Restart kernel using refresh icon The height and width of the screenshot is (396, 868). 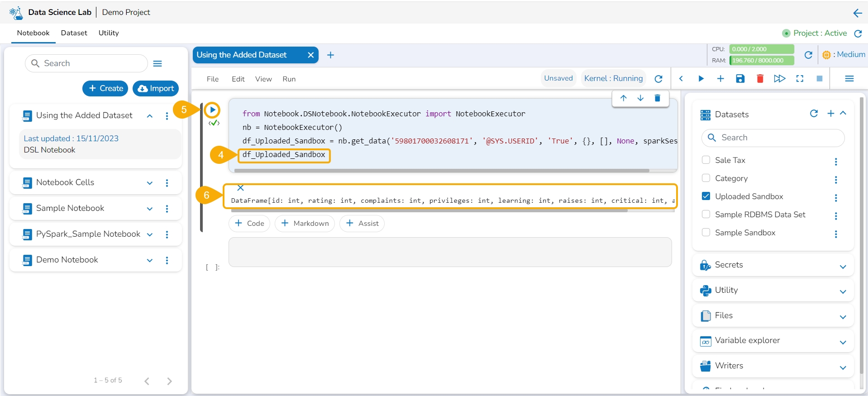coord(658,79)
